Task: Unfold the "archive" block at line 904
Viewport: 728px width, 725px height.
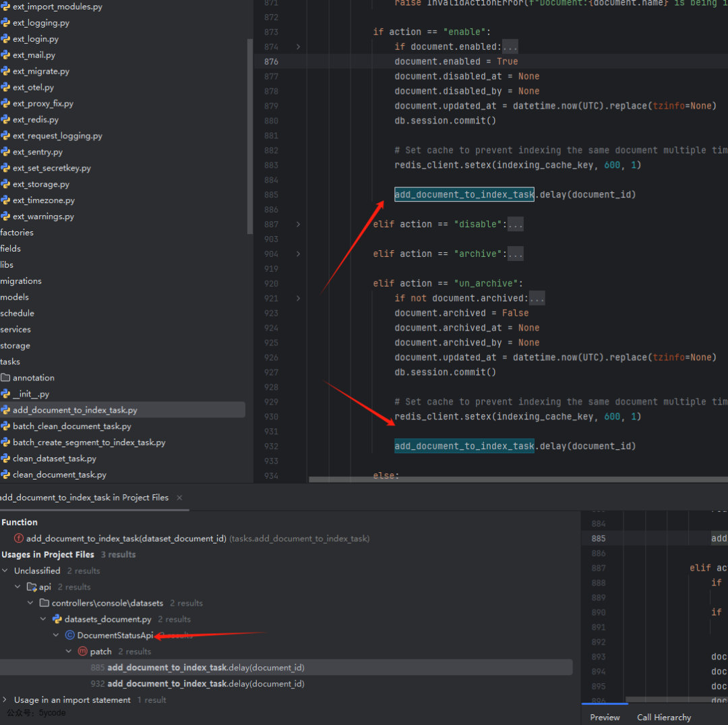Action: pyautogui.click(x=298, y=254)
